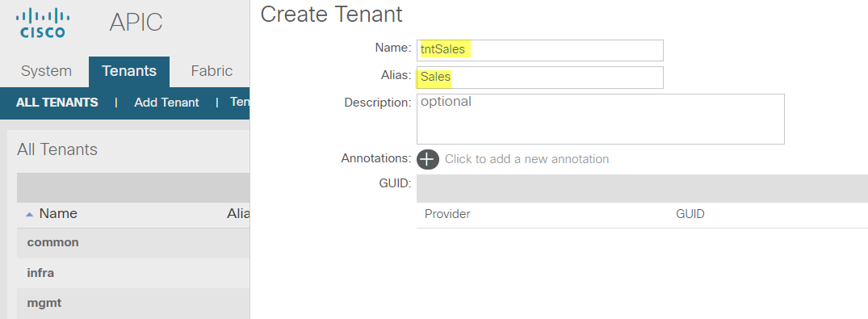Image resolution: width=868 pixels, height=319 pixels.
Task: Open the infra tenant
Action: click(133, 273)
